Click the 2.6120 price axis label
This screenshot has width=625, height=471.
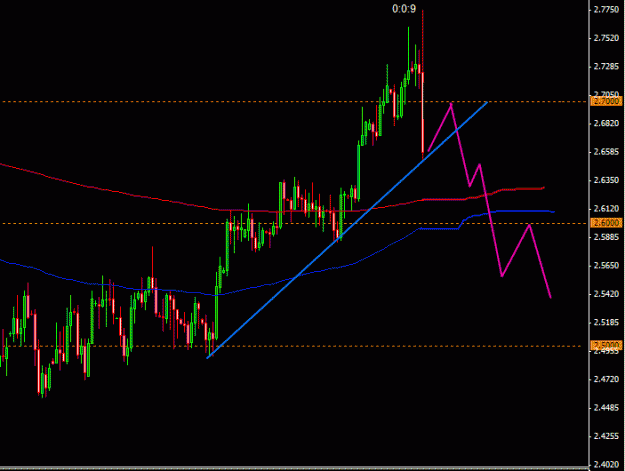[606, 209]
